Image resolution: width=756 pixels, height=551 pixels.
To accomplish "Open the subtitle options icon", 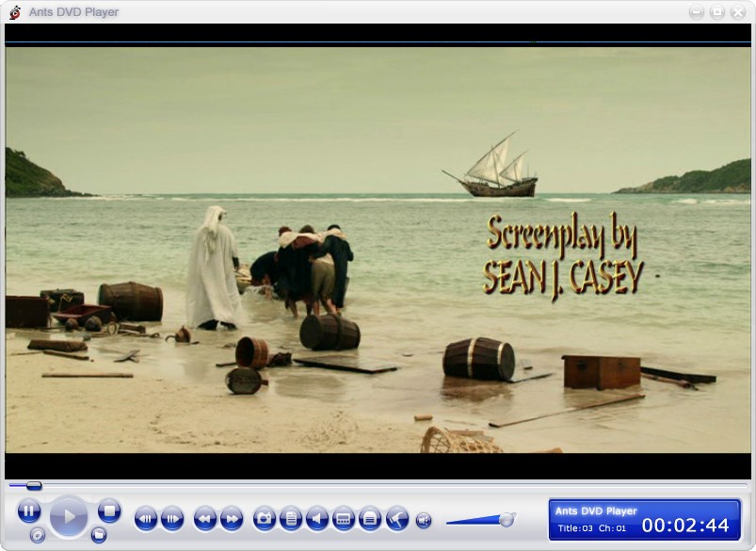I will coord(344,518).
